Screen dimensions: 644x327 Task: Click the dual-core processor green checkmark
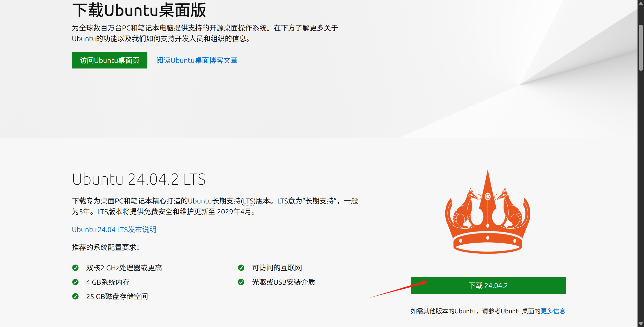(75, 268)
